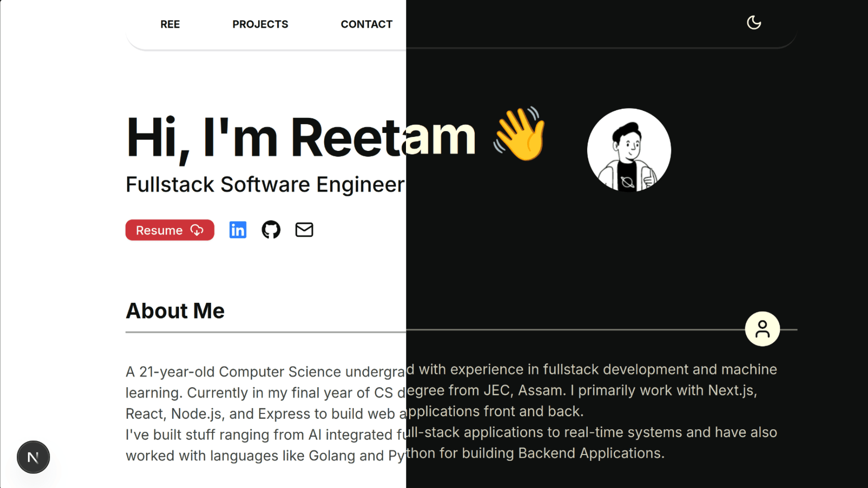This screenshot has width=868, height=488.
Task: Click the About Me heading
Action: pyautogui.click(x=175, y=310)
